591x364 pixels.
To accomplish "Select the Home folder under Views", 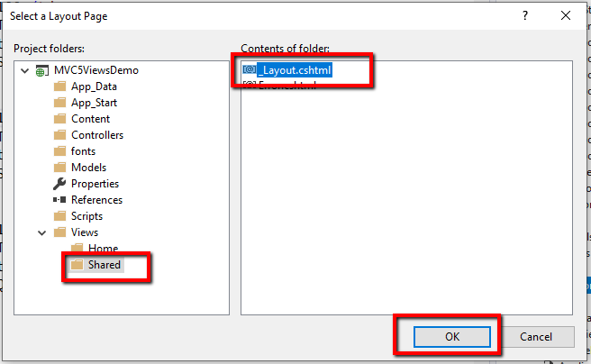I will [103, 249].
